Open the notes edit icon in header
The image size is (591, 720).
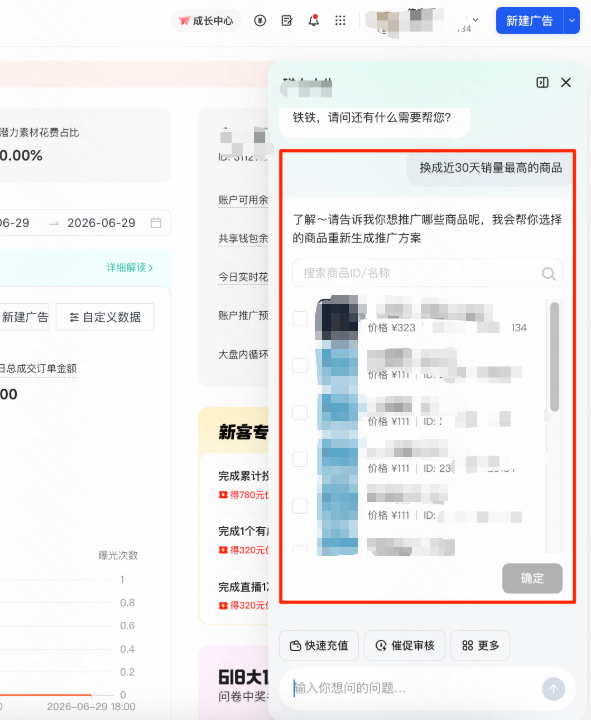tap(287, 21)
